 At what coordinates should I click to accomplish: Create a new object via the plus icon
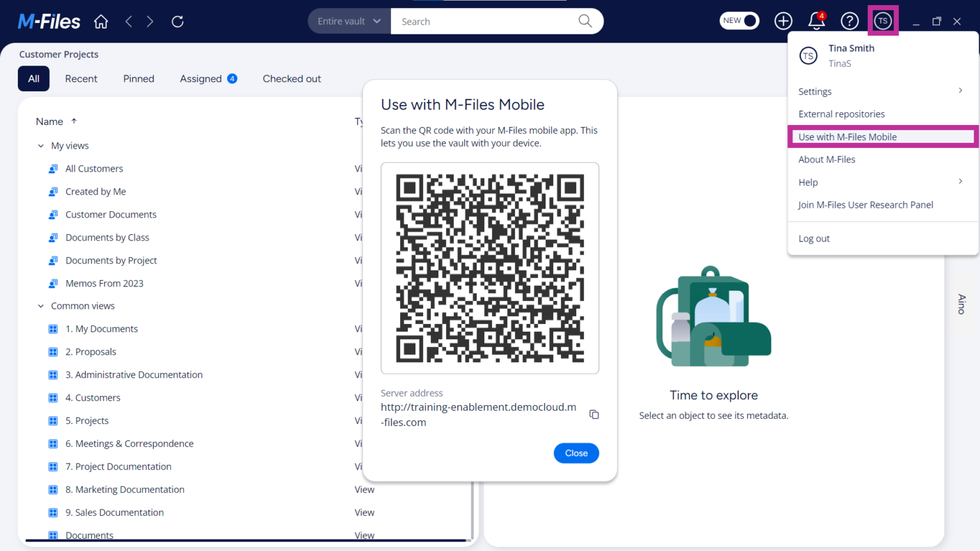click(x=783, y=21)
